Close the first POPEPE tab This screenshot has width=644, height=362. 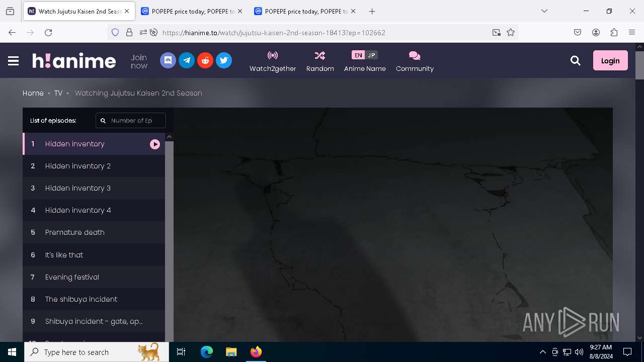coord(240,11)
